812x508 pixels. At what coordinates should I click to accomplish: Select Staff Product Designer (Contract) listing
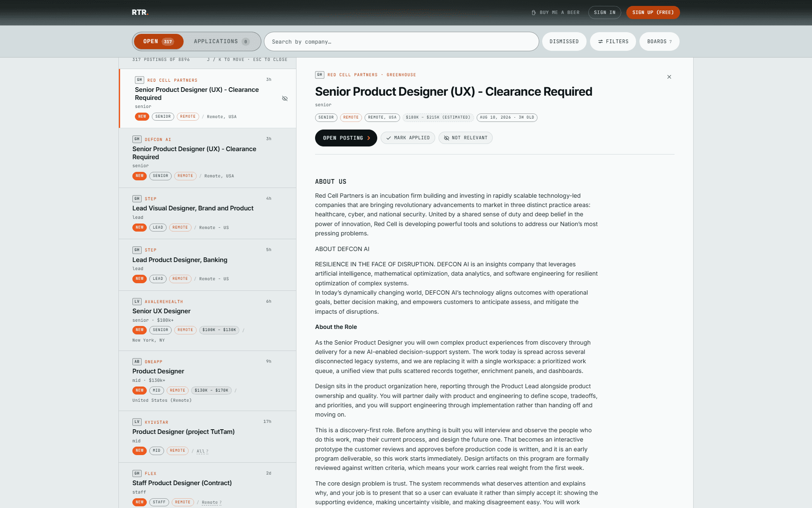(207, 486)
